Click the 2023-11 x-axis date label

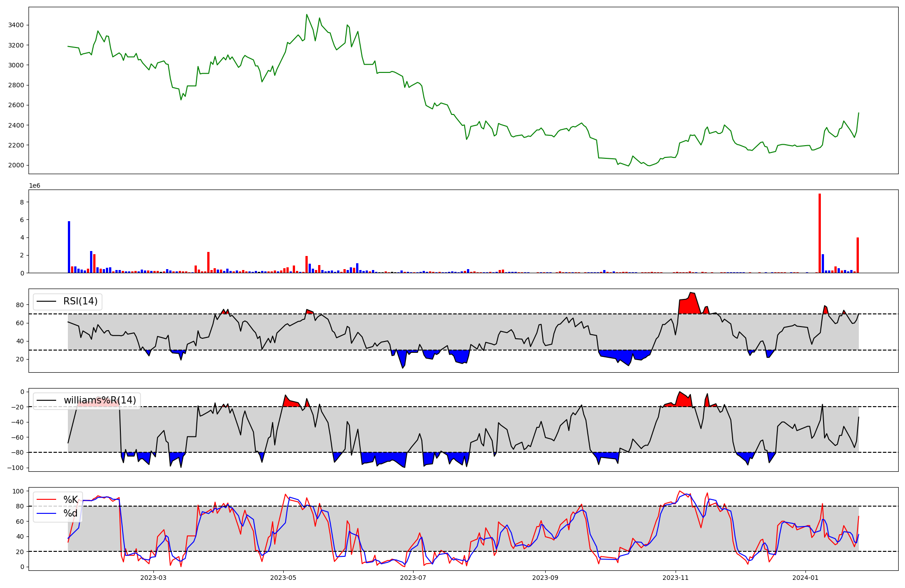pyautogui.click(x=676, y=578)
